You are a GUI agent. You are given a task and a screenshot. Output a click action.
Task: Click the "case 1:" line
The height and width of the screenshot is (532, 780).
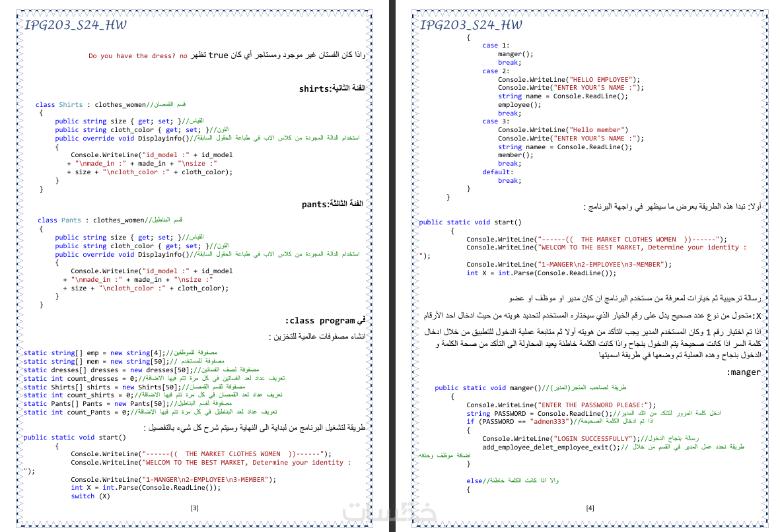495,46
